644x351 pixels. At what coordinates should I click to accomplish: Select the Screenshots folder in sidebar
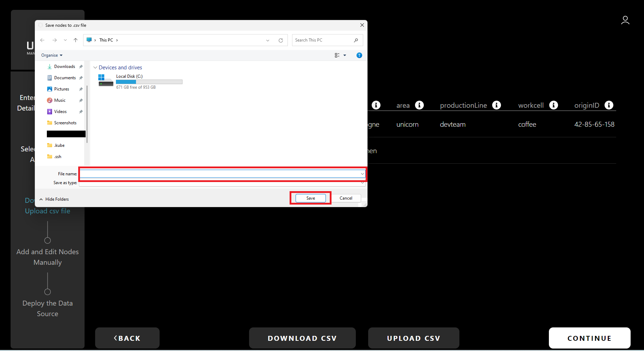click(65, 123)
